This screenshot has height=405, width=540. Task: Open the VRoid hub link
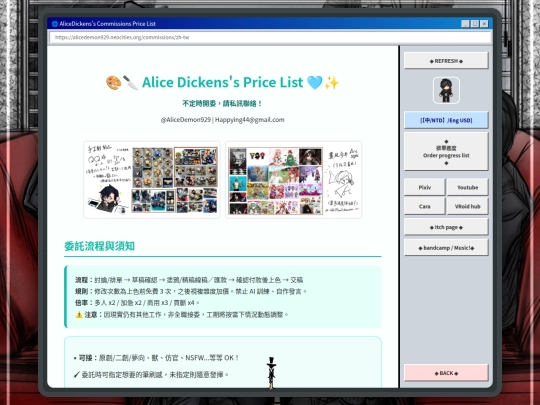point(467,206)
